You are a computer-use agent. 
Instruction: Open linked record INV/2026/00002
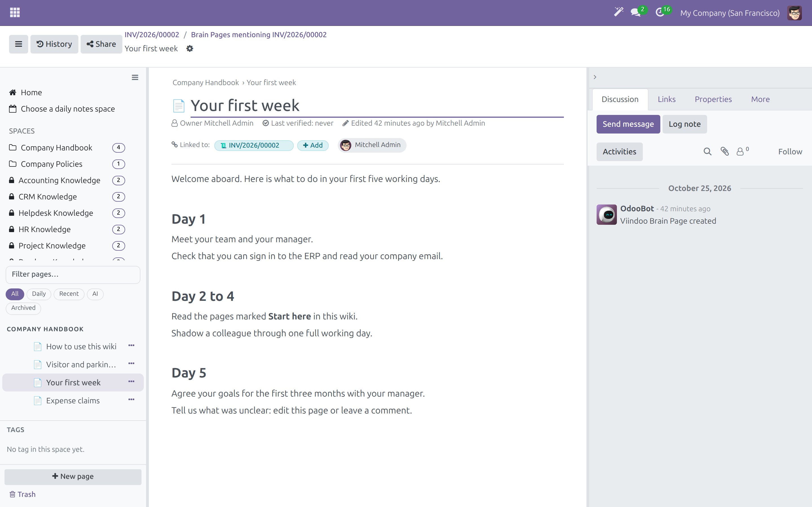tap(254, 145)
